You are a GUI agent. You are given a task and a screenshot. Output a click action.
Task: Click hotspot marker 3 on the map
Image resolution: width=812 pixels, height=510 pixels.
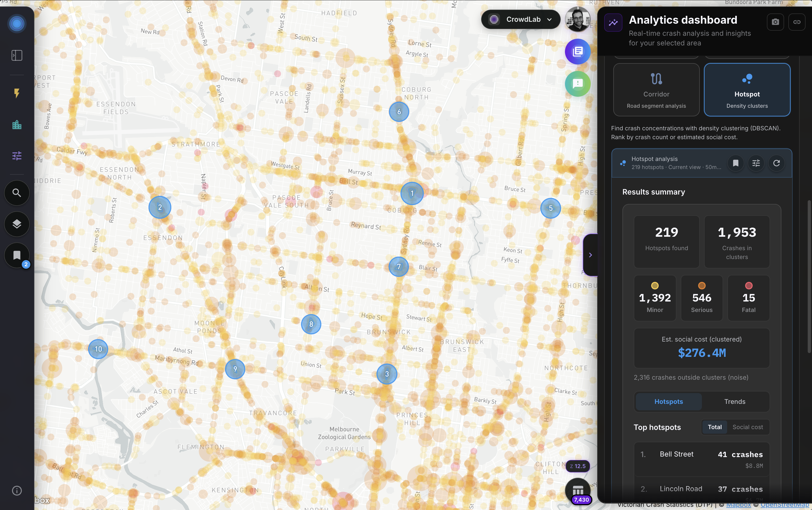click(x=387, y=374)
